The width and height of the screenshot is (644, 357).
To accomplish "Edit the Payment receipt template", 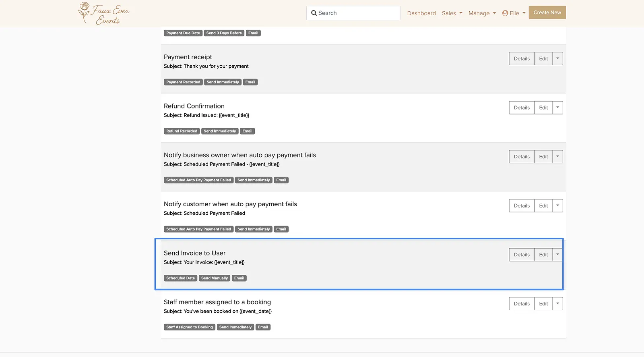I will 543,59.
